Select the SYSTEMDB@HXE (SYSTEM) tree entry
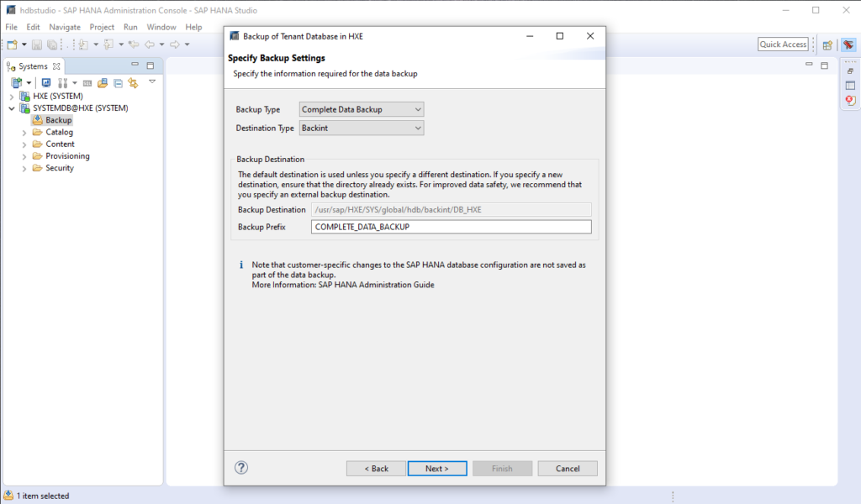The width and height of the screenshot is (861, 504). tap(80, 108)
